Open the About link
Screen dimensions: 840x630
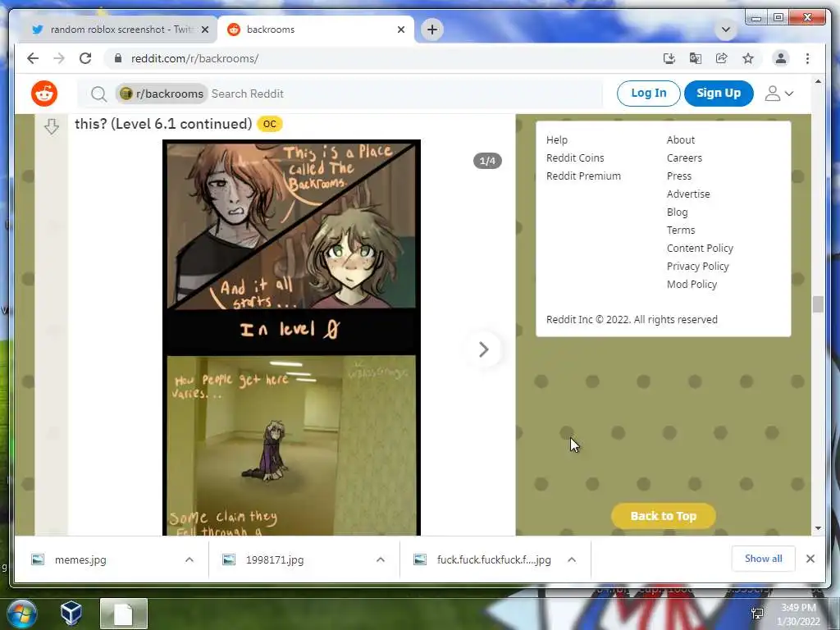[x=680, y=139]
